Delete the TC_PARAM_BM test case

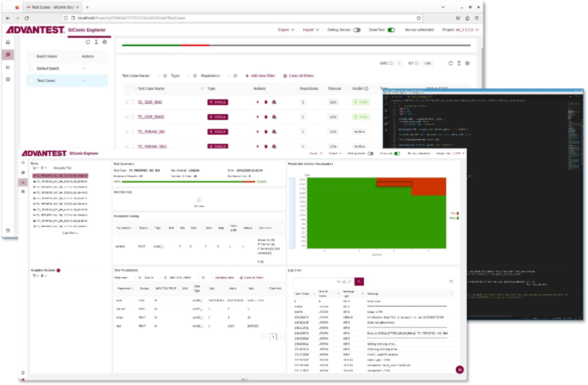[x=266, y=132]
